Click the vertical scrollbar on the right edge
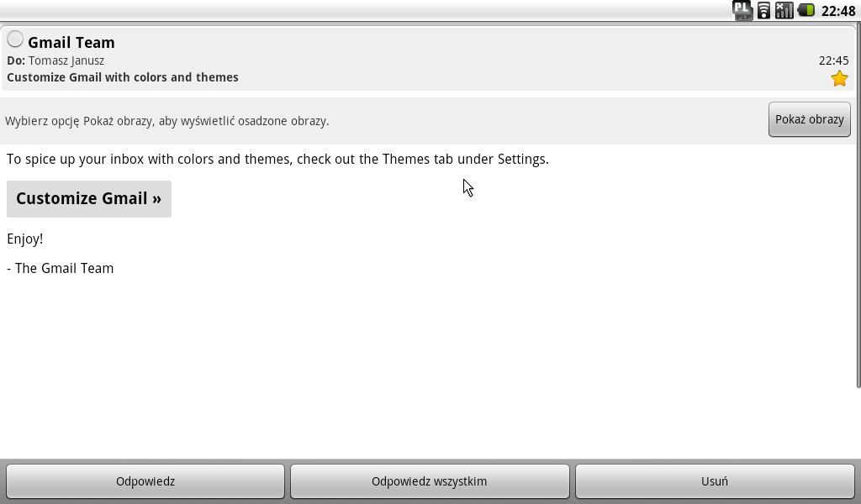Screen dimensions: 861x504 [x=858, y=206]
